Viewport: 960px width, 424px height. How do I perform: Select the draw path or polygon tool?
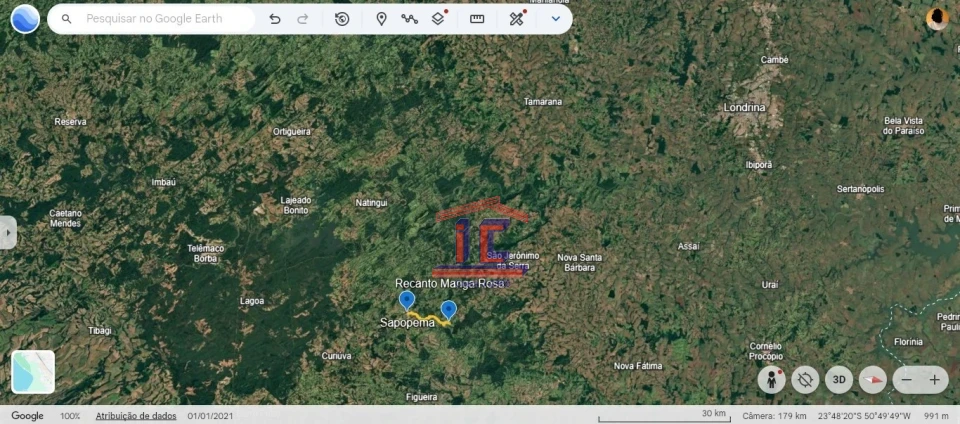[x=409, y=19]
